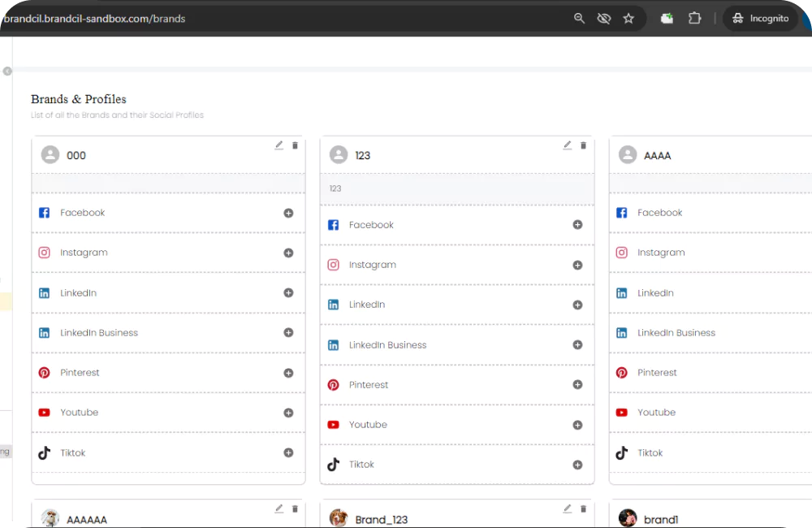The height and width of the screenshot is (528, 812).
Task: Open the AAAAAA brand avatar picture
Action: coord(50,518)
